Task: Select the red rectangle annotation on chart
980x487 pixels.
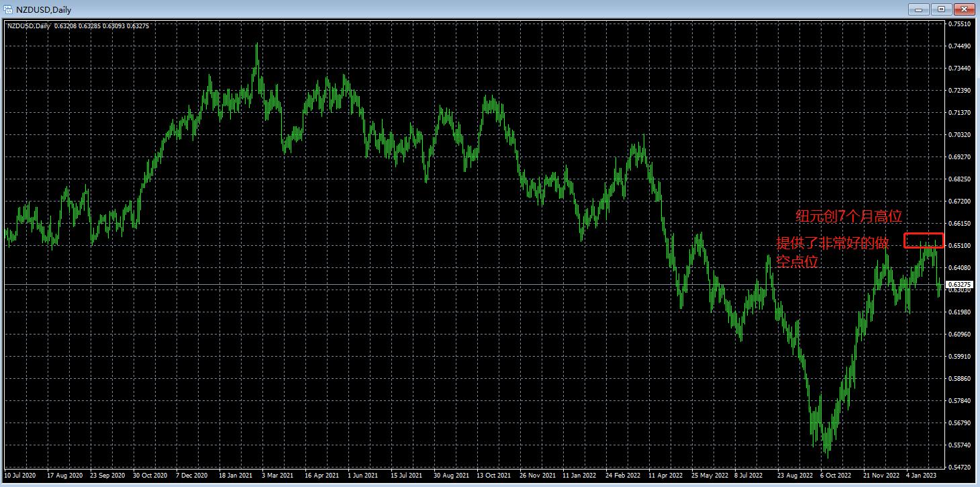Action: pos(924,240)
